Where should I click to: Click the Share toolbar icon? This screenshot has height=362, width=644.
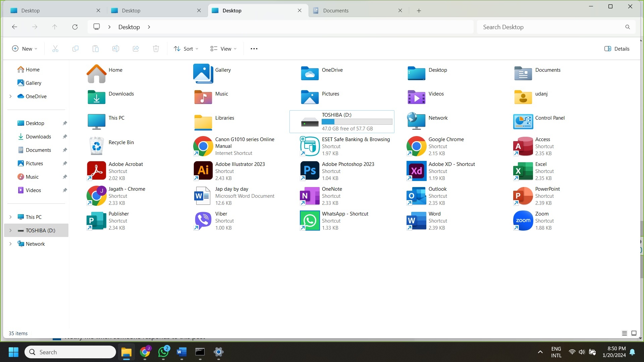pyautogui.click(x=136, y=49)
